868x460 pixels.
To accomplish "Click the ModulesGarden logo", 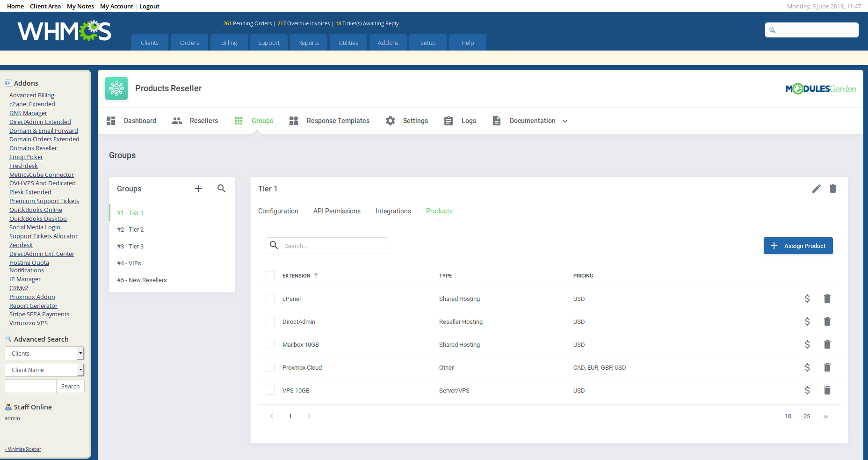I will [821, 88].
